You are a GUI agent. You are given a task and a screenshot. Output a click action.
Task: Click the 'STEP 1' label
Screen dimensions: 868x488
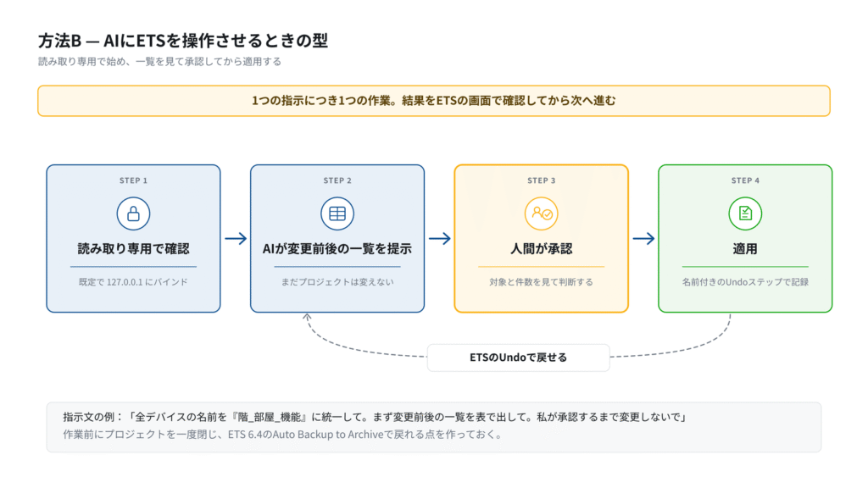click(133, 180)
